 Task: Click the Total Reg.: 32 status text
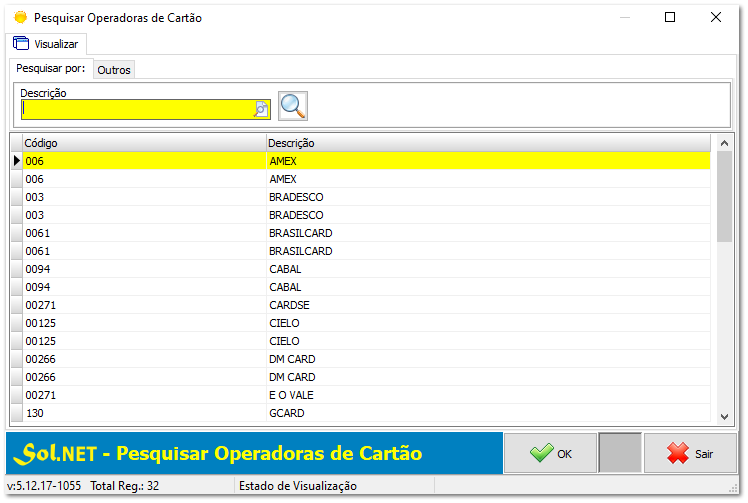pyautogui.click(x=125, y=486)
